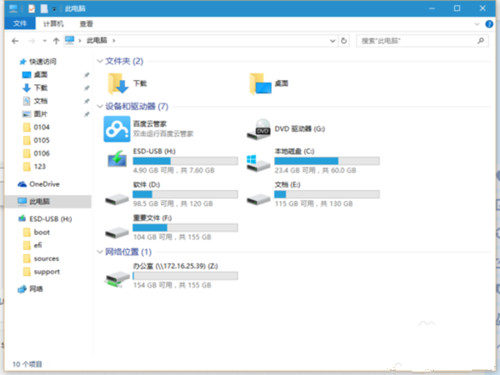Select 网络 in the navigation pane
The width and height of the screenshot is (500, 375).
coord(36,289)
